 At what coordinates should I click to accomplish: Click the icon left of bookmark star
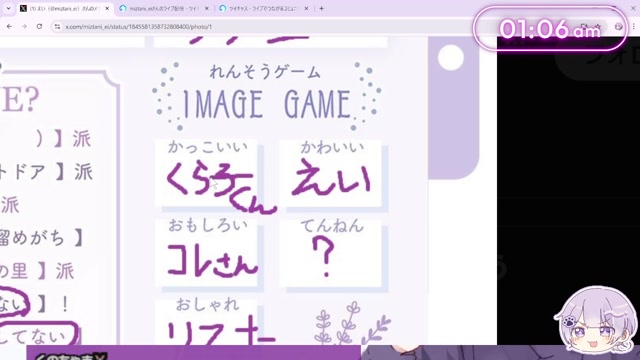(x=584, y=27)
